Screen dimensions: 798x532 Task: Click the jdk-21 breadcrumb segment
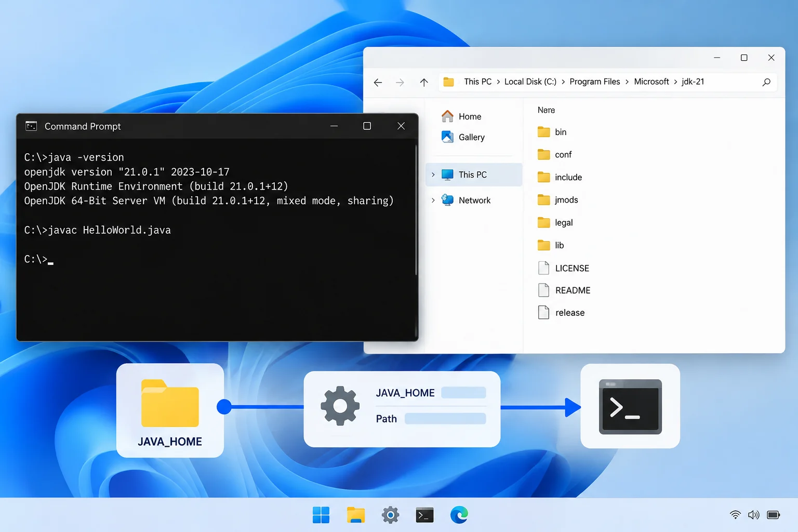tap(693, 82)
